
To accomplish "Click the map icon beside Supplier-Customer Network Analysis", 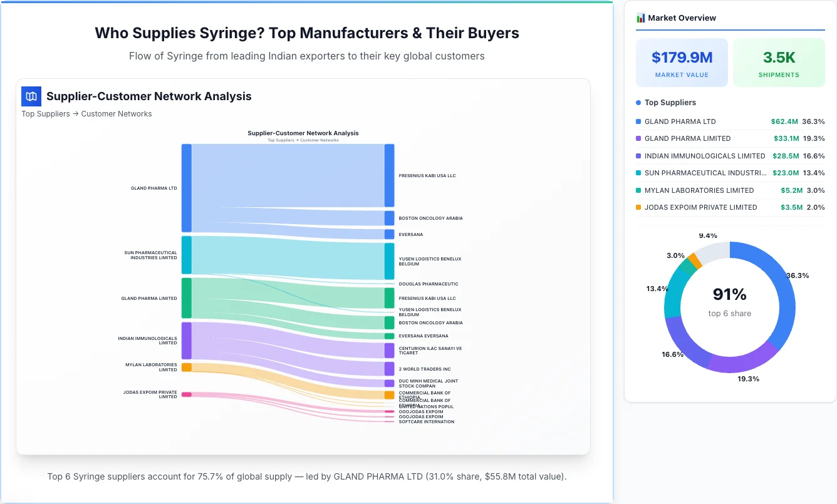I will pos(31,96).
